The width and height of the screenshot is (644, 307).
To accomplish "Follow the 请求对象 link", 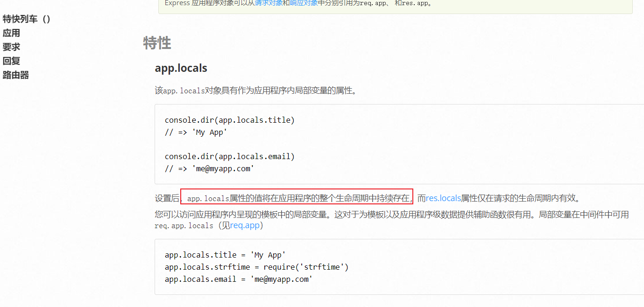I will pos(269,3).
